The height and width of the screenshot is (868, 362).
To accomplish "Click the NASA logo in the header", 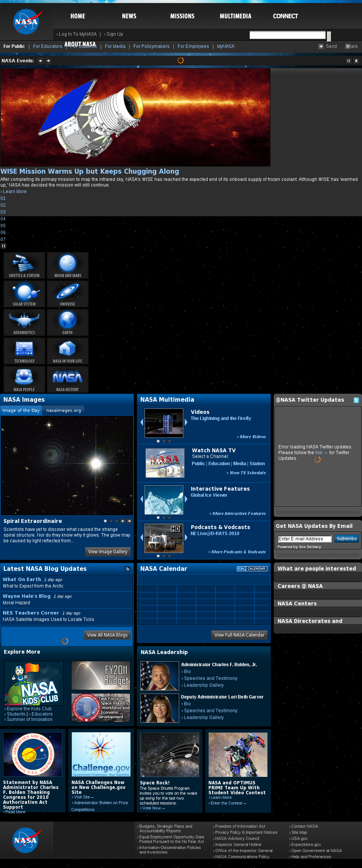I will tap(27, 22).
